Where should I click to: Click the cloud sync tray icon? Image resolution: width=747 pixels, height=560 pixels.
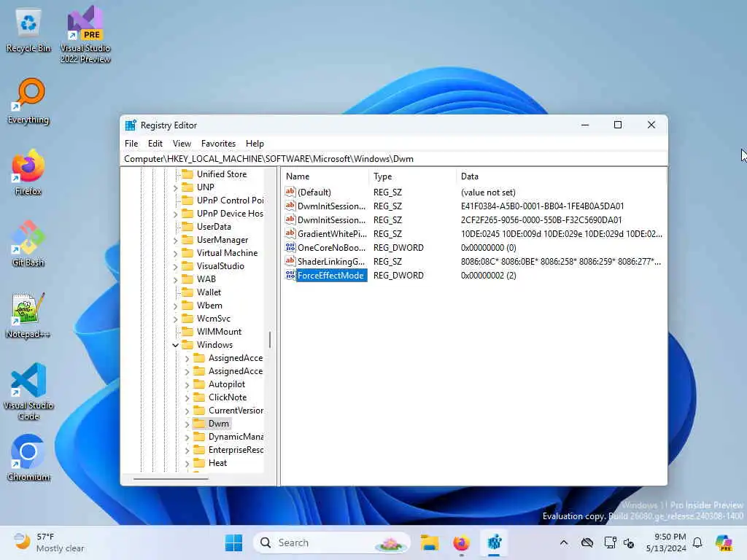pos(587,542)
